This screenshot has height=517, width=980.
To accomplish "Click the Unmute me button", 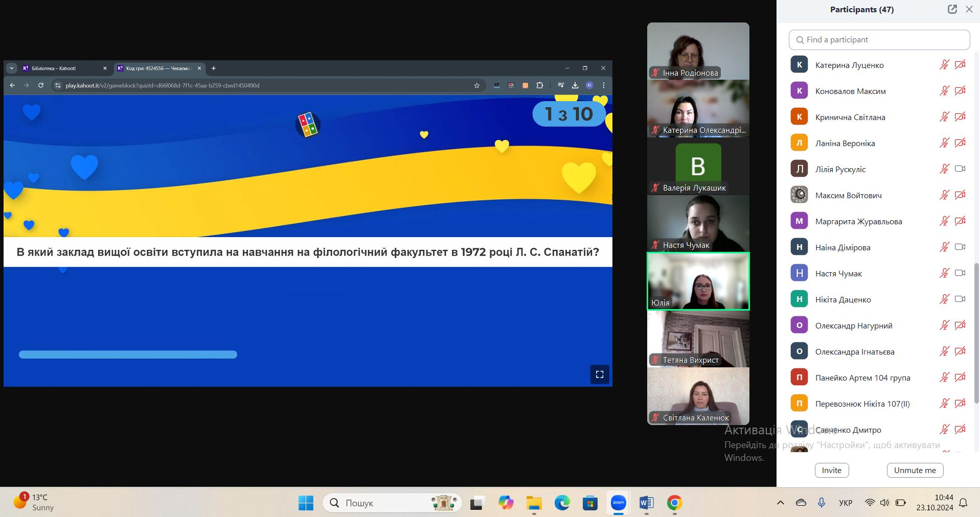I will point(915,470).
